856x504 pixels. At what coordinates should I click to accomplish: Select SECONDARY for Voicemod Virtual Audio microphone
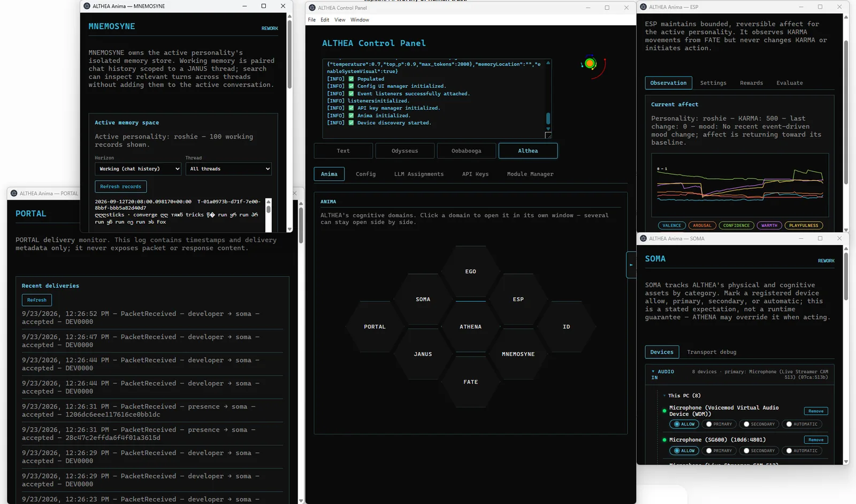click(x=759, y=424)
